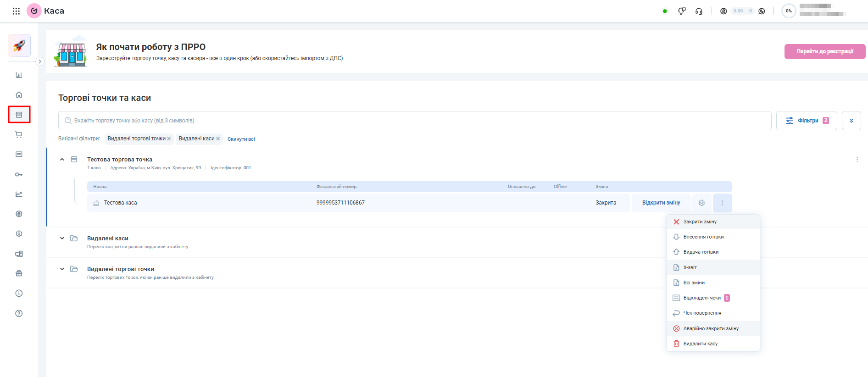Open the apps grid icon near Каса logo
The height and width of the screenshot is (377, 868).
pos(16,11)
